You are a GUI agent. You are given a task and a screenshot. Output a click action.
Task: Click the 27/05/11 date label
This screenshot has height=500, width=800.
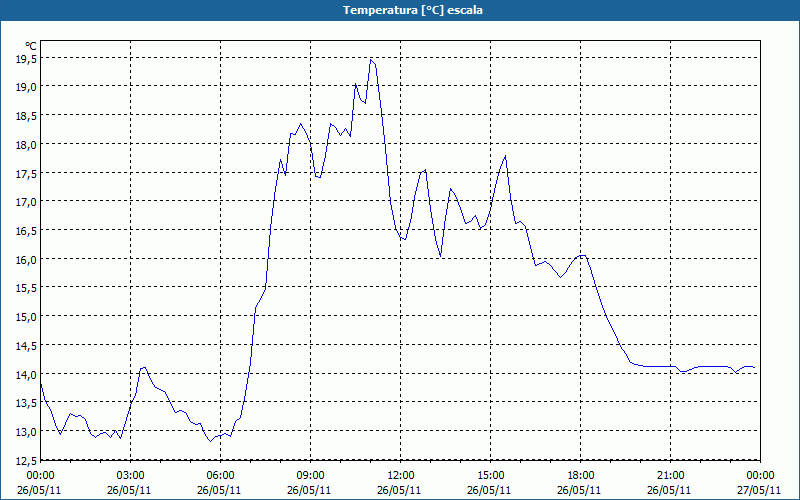pos(760,490)
